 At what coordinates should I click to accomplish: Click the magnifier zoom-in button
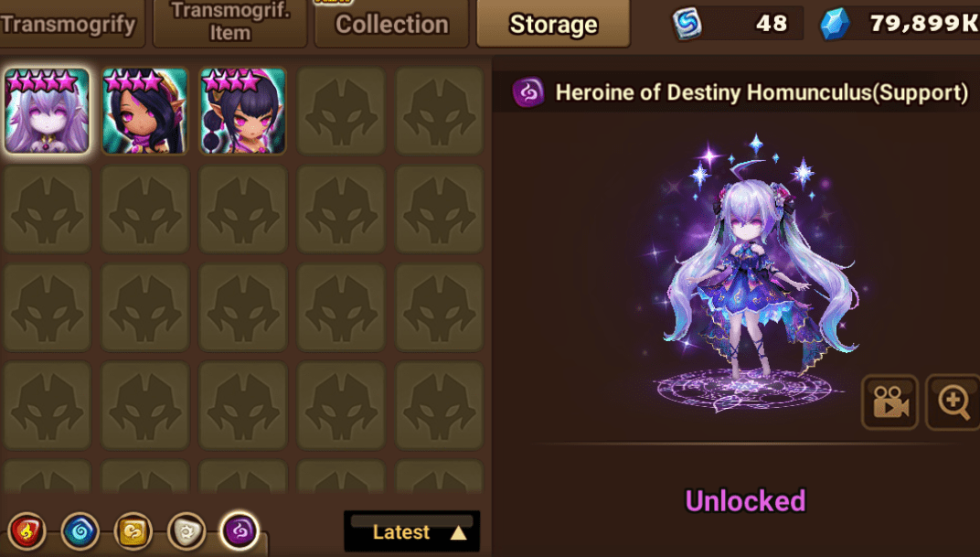coord(953,402)
